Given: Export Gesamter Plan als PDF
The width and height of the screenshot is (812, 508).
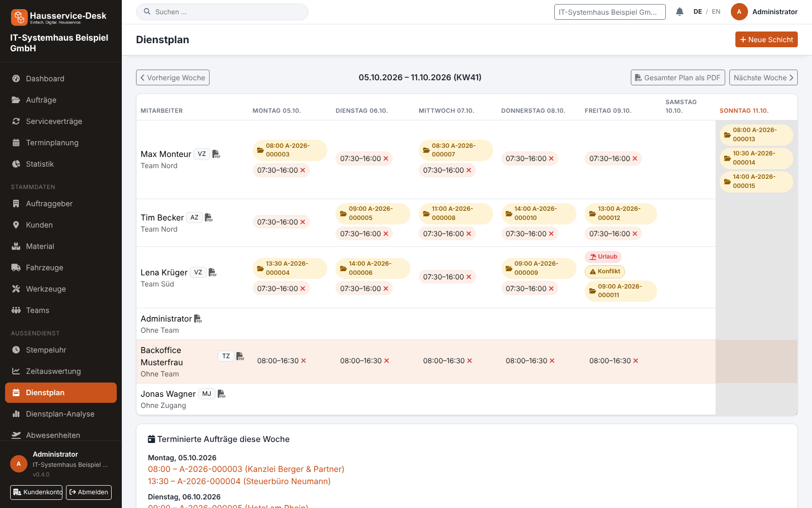Looking at the screenshot, I should click(678, 78).
